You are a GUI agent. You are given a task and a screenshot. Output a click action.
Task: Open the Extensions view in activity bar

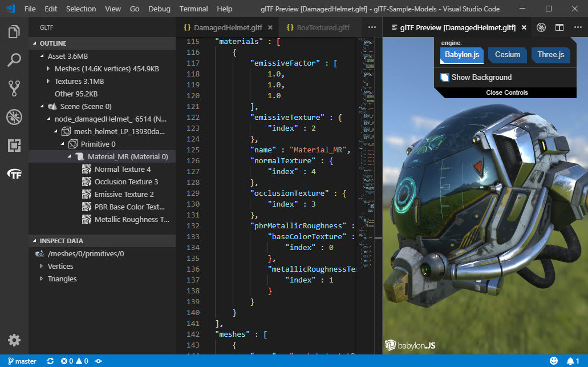(x=14, y=145)
